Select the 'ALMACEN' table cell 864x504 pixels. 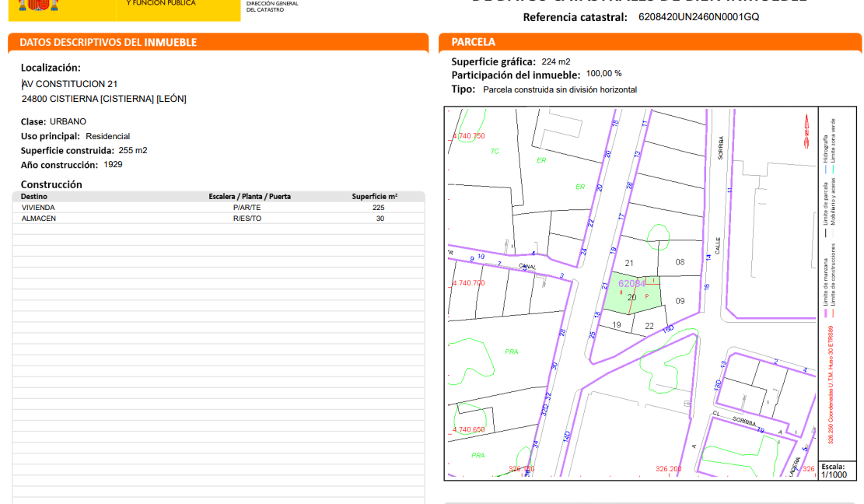(x=39, y=219)
